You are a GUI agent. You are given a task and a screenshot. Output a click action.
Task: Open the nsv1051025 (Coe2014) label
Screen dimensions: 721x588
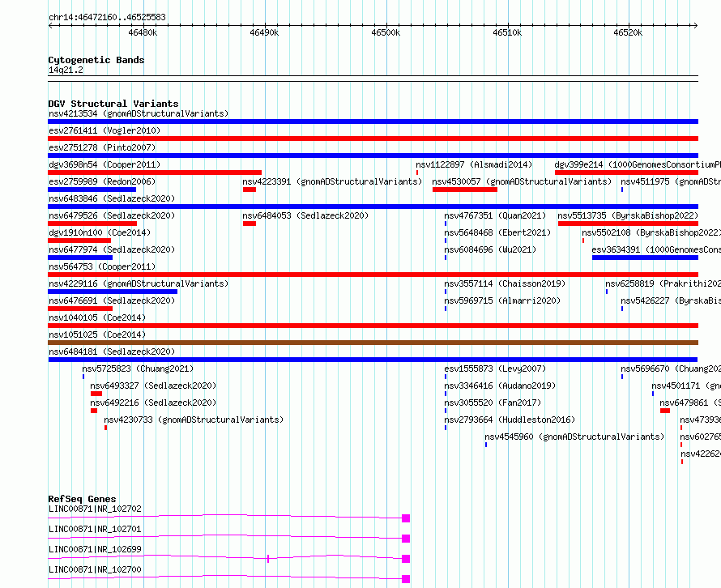tap(97, 334)
